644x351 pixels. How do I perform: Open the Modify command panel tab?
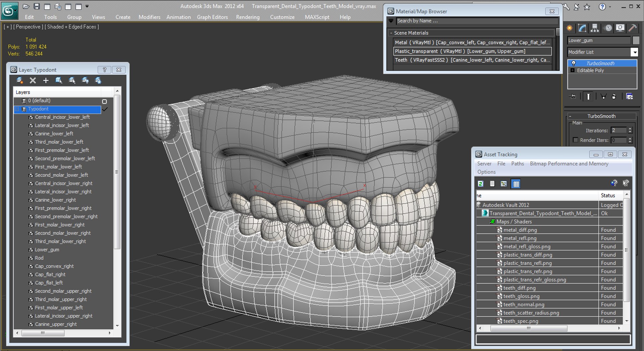tap(582, 28)
